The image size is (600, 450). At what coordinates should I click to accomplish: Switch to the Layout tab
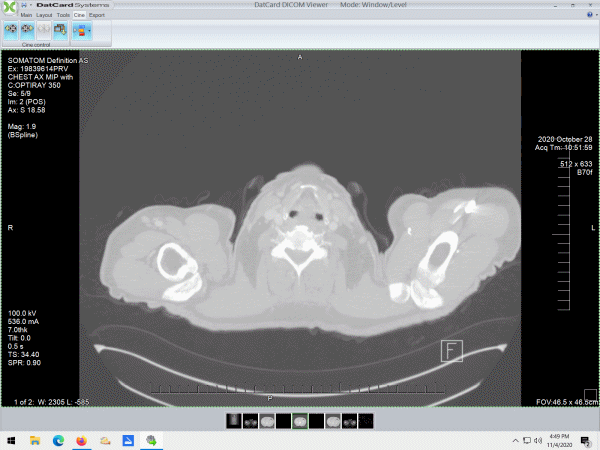pos(45,16)
